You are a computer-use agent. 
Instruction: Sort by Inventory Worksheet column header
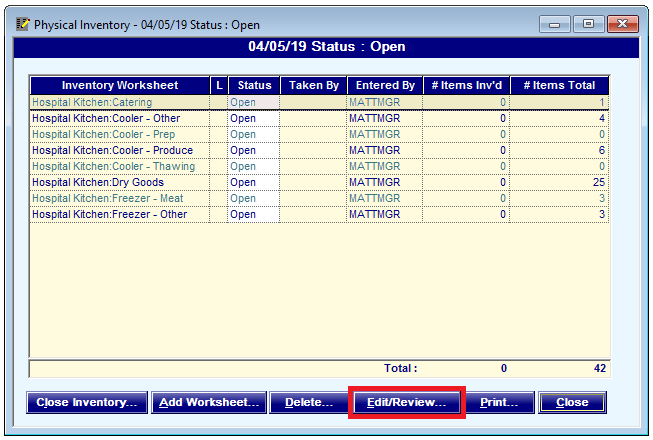[120, 86]
